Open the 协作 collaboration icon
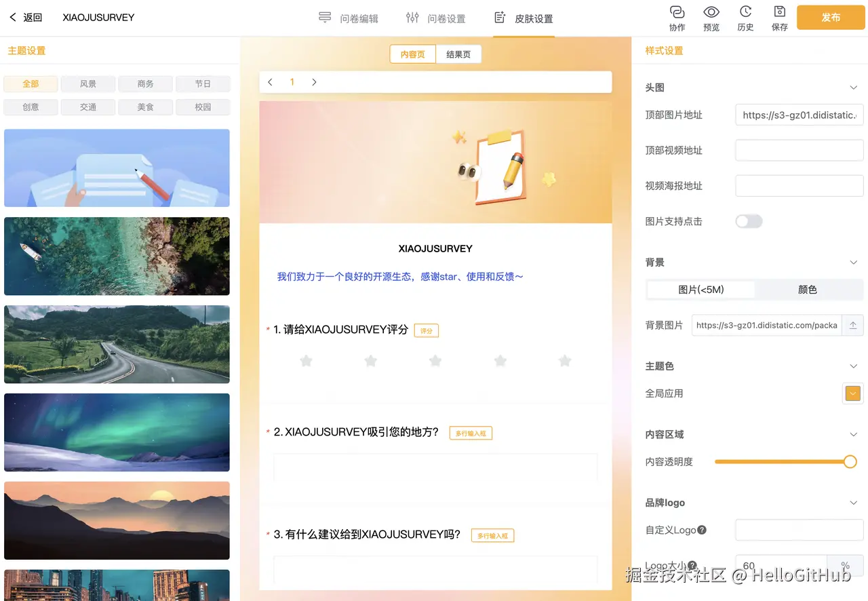This screenshot has height=601, width=868. (676, 18)
